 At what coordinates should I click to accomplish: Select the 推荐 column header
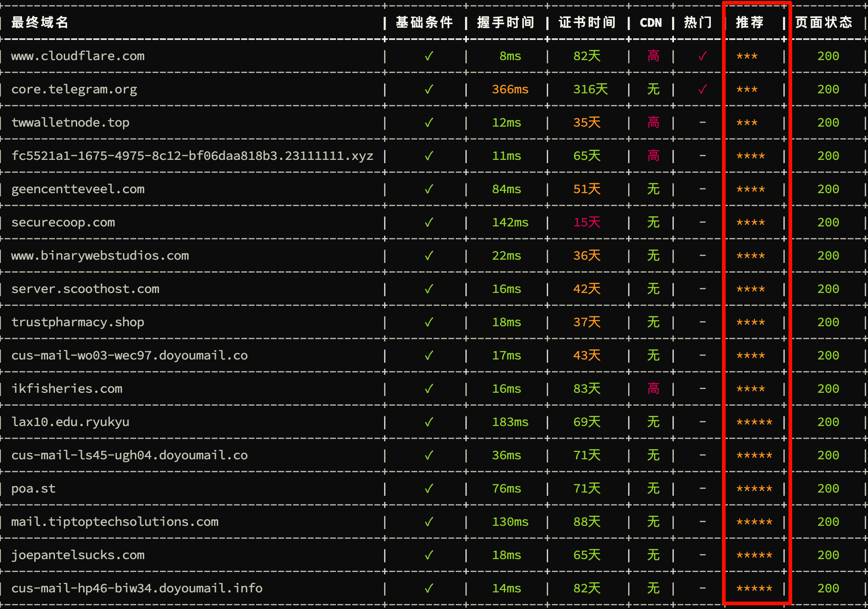click(750, 22)
